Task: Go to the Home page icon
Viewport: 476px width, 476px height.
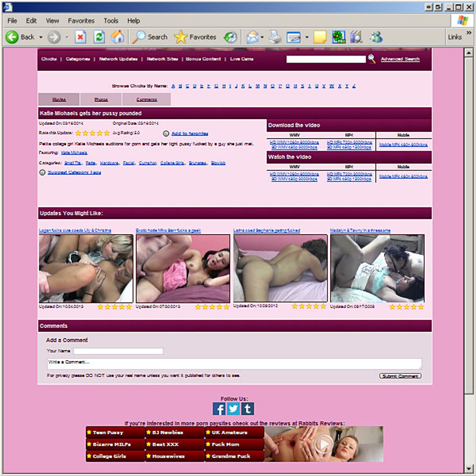Action: tap(117, 37)
